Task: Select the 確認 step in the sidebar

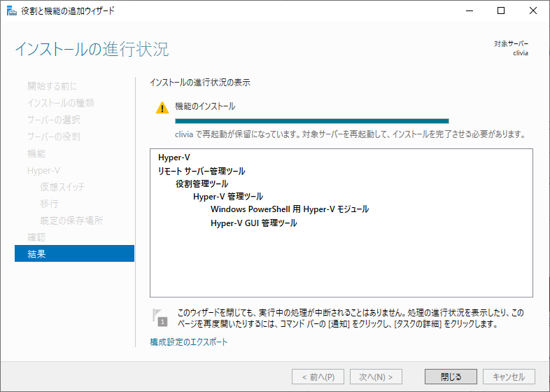Action: 36,237
